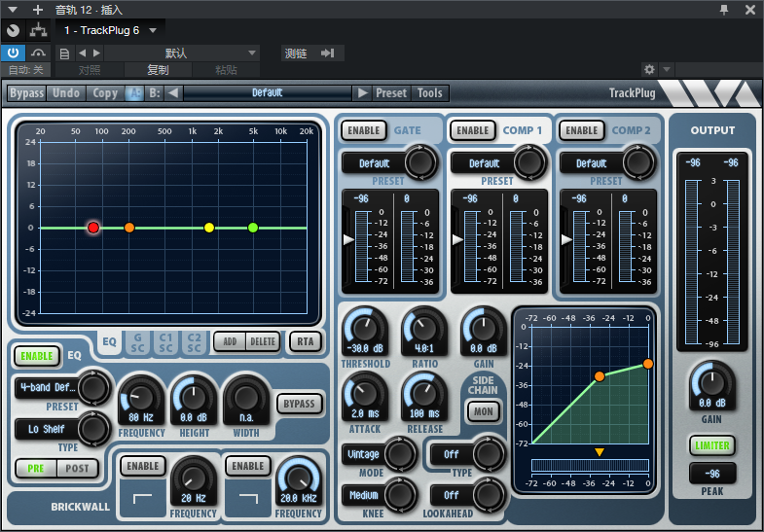
Task: Click the -96 Peak readout
Action: [x=711, y=474]
